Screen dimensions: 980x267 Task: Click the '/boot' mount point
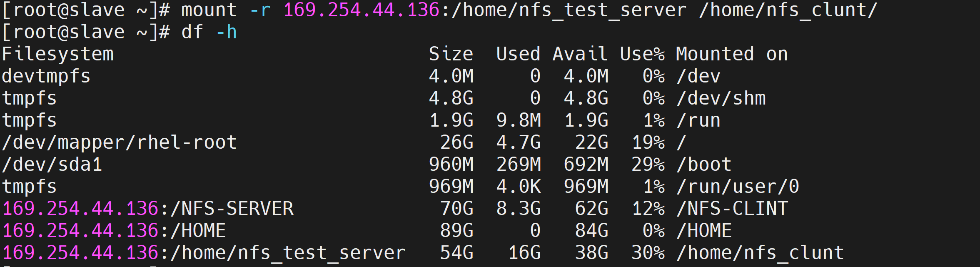coord(704,165)
